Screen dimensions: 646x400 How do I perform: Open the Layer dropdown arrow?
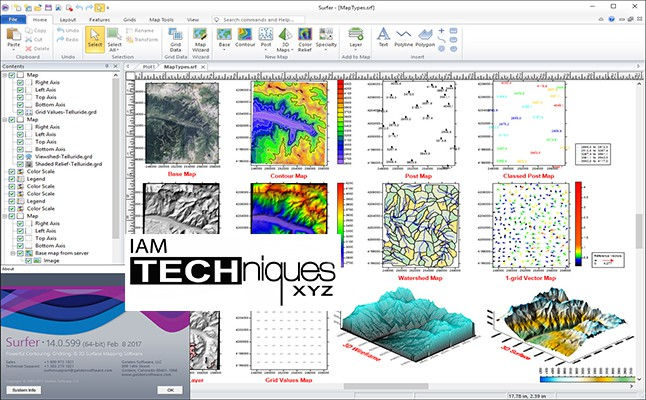coord(356,49)
